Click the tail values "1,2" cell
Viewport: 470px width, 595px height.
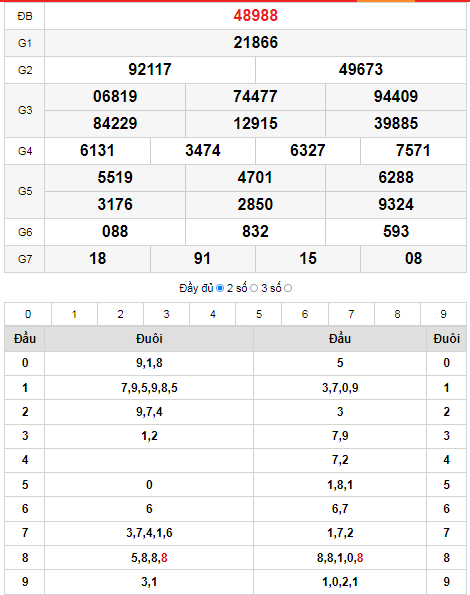149,436
